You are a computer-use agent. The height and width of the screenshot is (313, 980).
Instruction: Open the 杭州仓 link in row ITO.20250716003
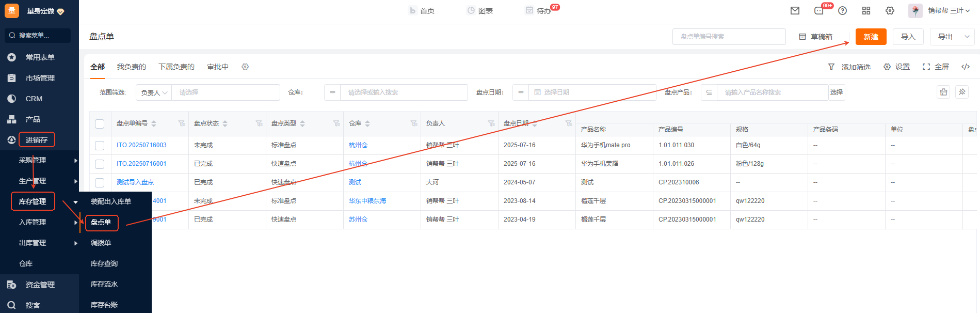coord(358,145)
